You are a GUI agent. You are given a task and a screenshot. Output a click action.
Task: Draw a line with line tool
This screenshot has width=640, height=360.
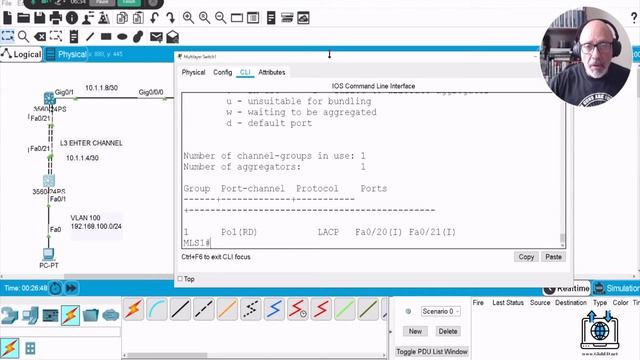tap(90, 37)
